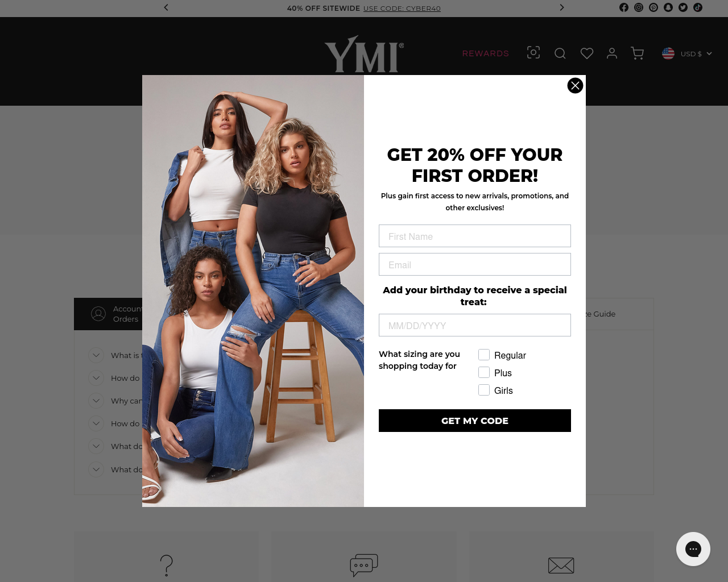The width and height of the screenshot is (728, 582).
Task: Open the Instagram social icon
Action: click(x=639, y=7)
